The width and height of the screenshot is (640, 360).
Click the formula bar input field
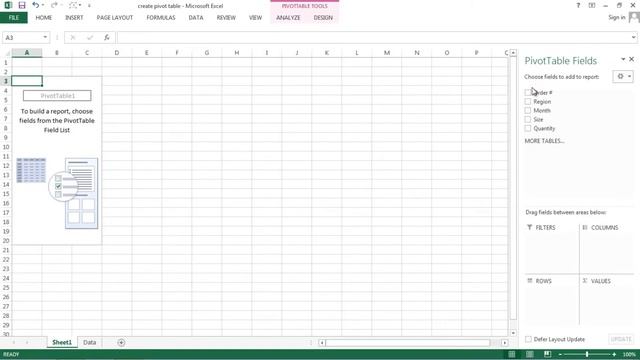click(x=373, y=38)
